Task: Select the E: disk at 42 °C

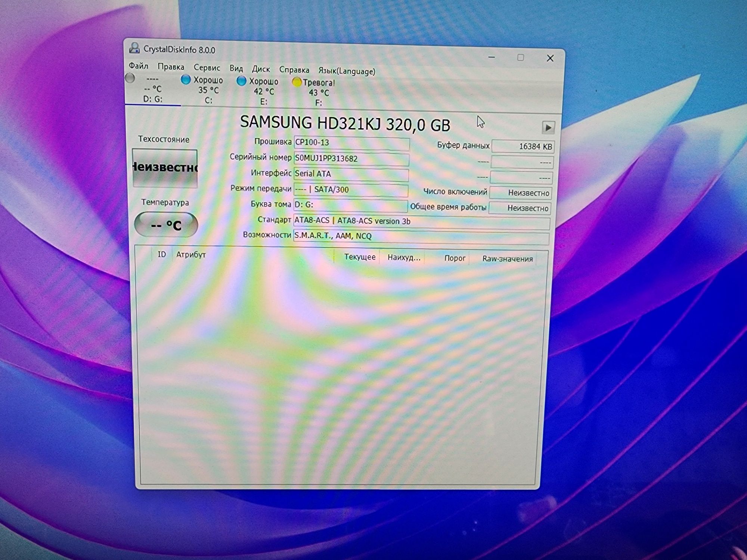Action: pyautogui.click(x=264, y=91)
